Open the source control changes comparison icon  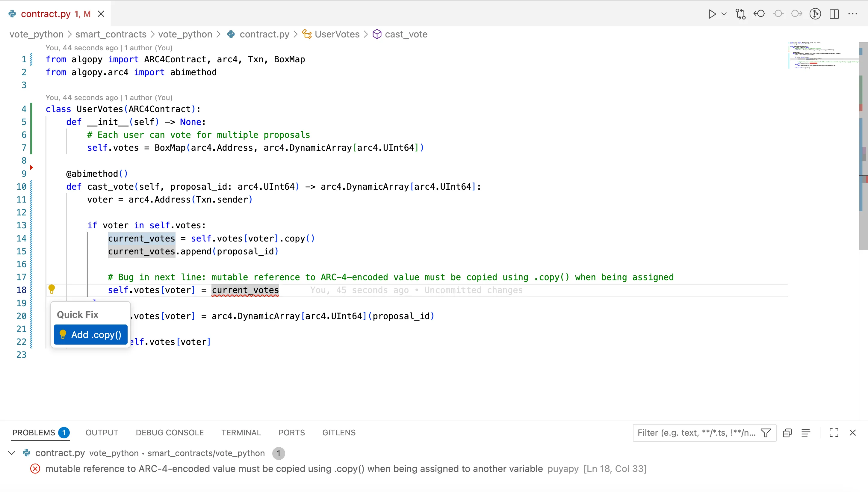coord(740,14)
